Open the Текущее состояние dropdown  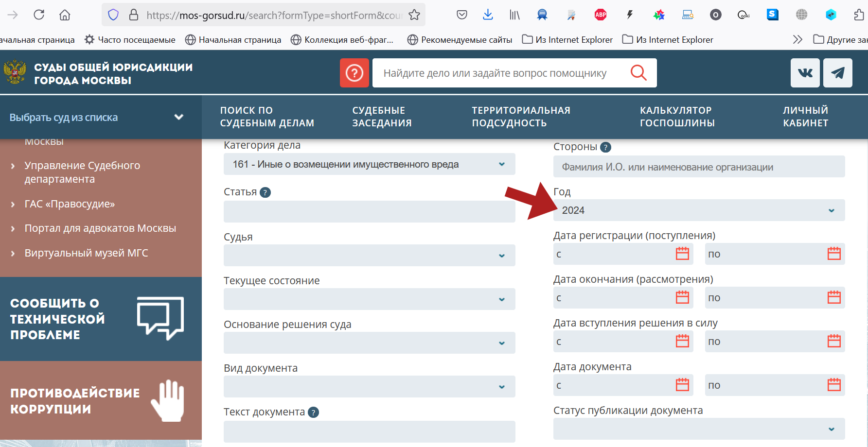[x=369, y=299]
